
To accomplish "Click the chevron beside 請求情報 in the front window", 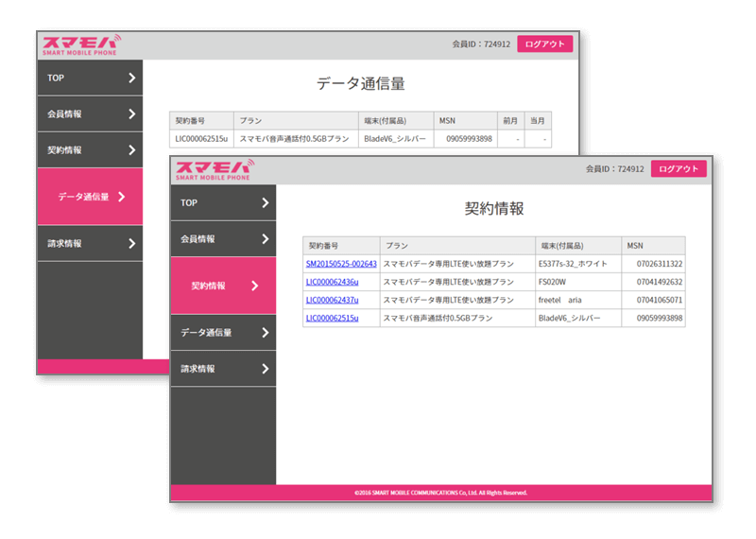I will (x=265, y=369).
